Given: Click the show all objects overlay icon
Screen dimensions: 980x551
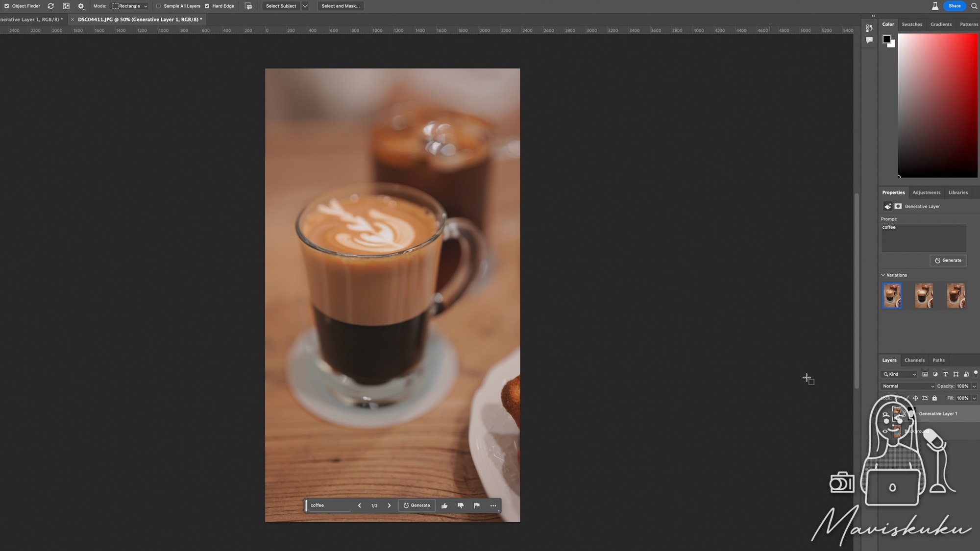Looking at the screenshot, I should pyautogui.click(x=66, y=6).
